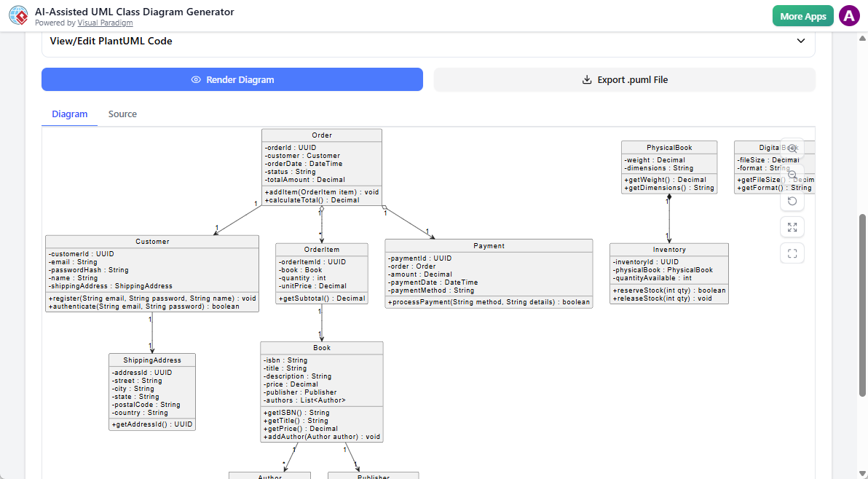868x479 pixels.
Task: Click the eye icon inside Render Diagram
Action: click(x=195, y=79)
